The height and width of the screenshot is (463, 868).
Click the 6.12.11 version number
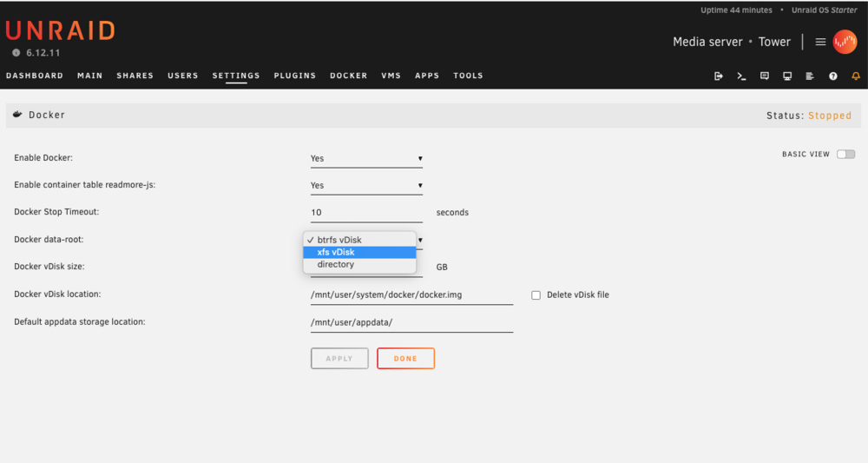click(43, 53)
